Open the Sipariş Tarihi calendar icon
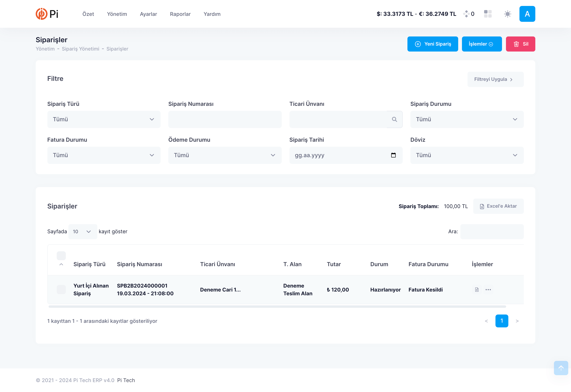Image resolution: width=571 pixels, height=392 pixels. point(393,155)
